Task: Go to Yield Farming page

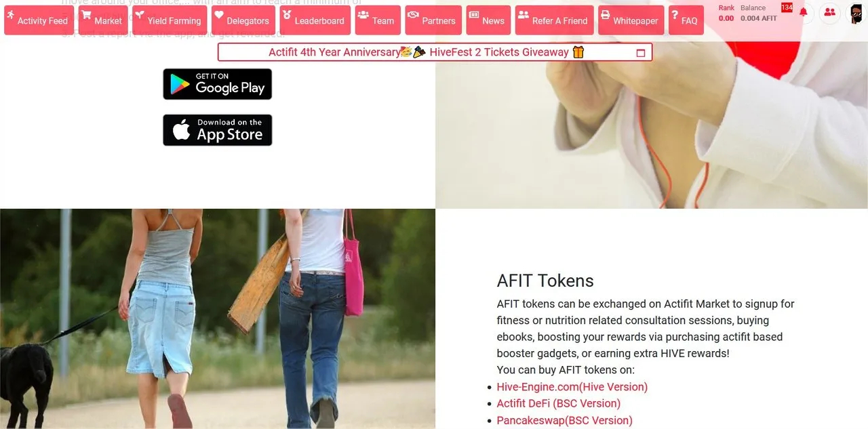Action: coord(168,20)
